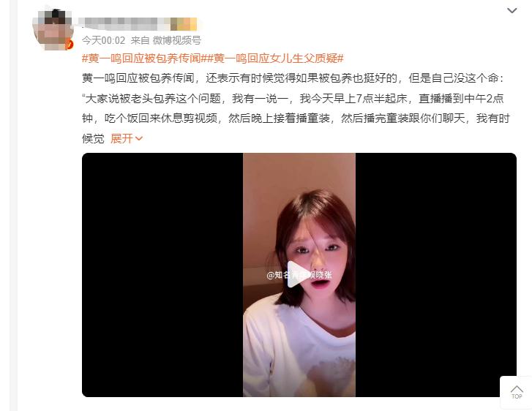Click the woman in white shirt video frame

click(x=299, y=275)
